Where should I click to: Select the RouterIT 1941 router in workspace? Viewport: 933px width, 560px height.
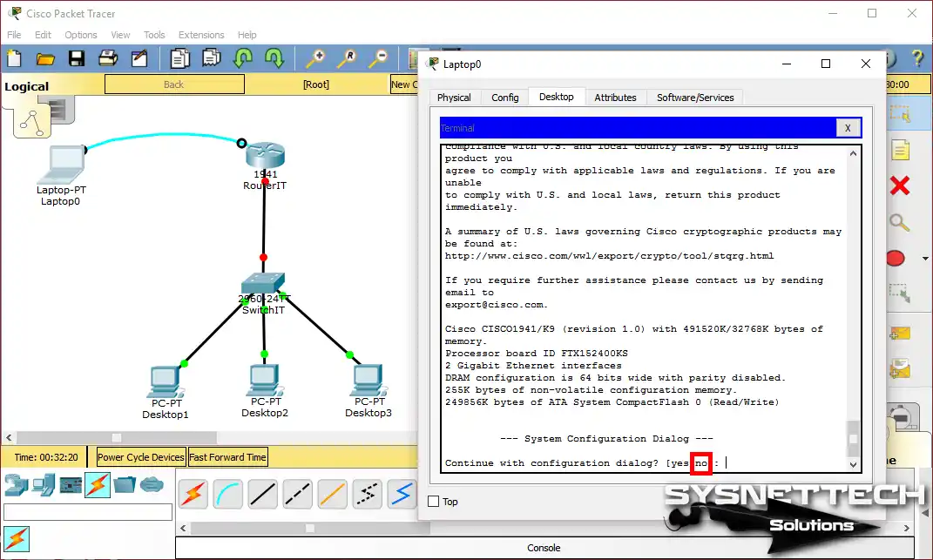265,157
